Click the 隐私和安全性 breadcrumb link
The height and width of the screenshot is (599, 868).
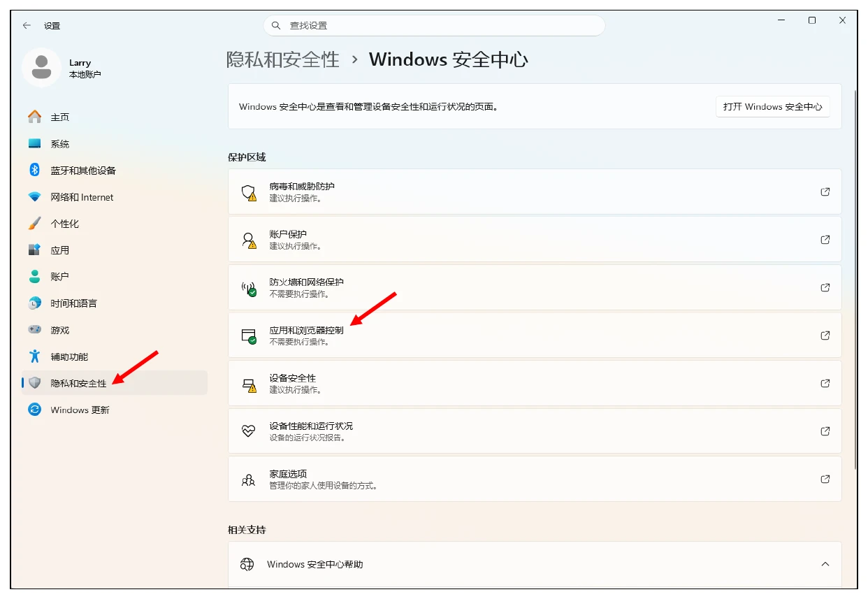(x=282, y=59)
